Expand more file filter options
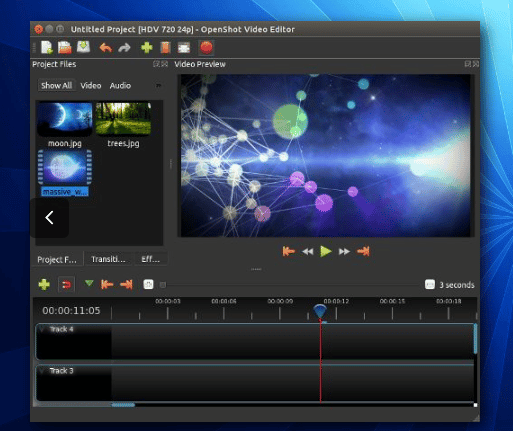The image size is (513, 431). click(x=158, y=86)
